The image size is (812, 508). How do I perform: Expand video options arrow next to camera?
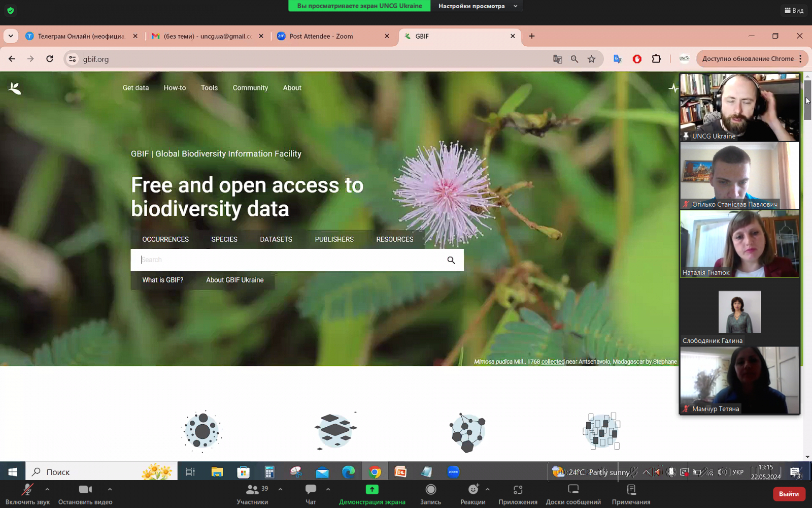110,490
